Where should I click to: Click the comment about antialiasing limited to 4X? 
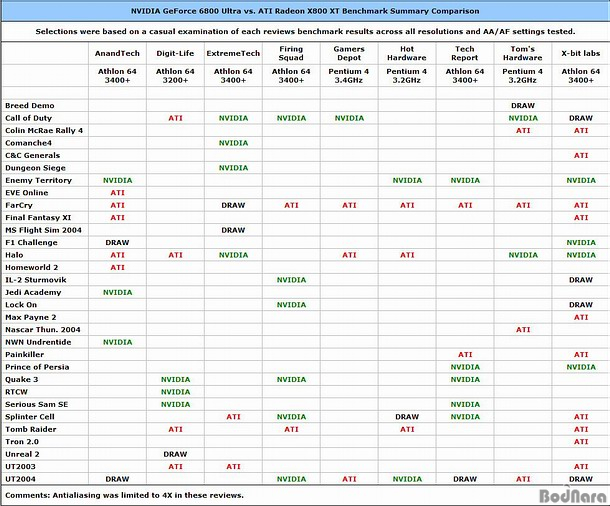click(x=124, y=495)
